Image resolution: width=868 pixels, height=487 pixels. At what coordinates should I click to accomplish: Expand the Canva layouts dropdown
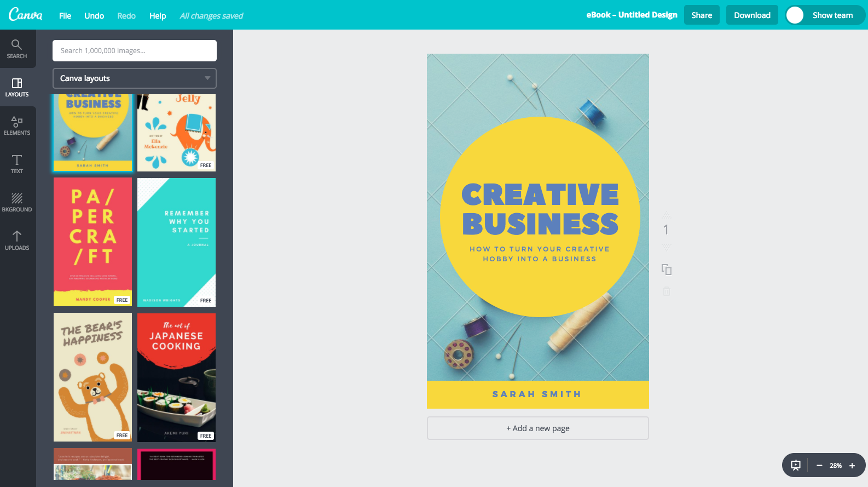(x=135, y=78)
